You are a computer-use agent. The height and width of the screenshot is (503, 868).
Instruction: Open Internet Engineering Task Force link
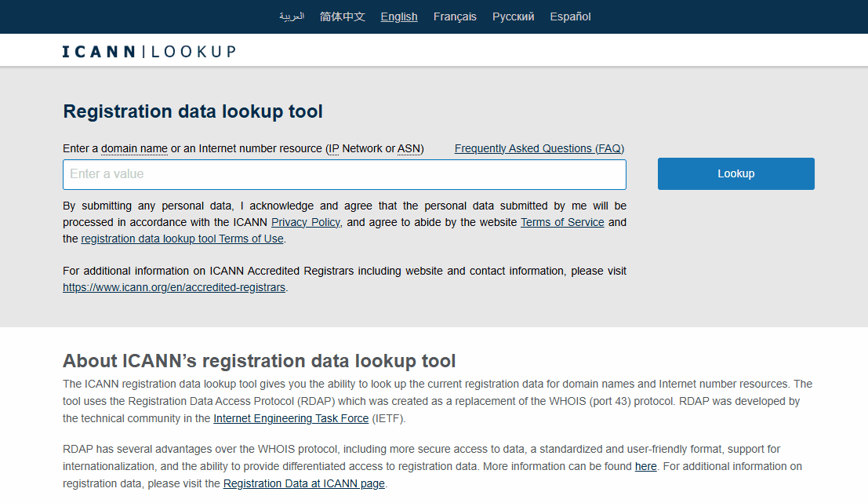click(291, 418)
